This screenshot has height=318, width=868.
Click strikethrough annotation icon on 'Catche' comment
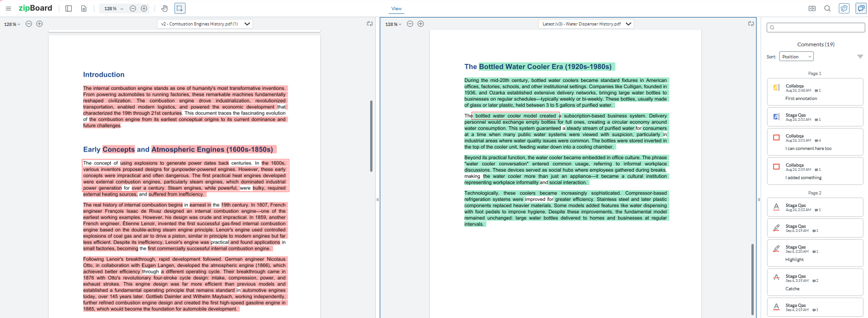pyautogui.click(x=776, y=278)
